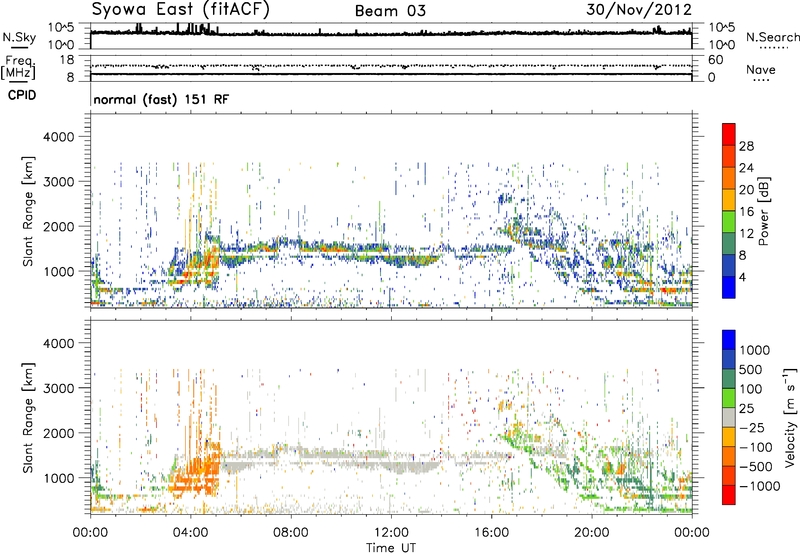Click the '04:00' time axis tick label
The width and height of the screenshot is (800, 554).
click(x=191, y=533)
